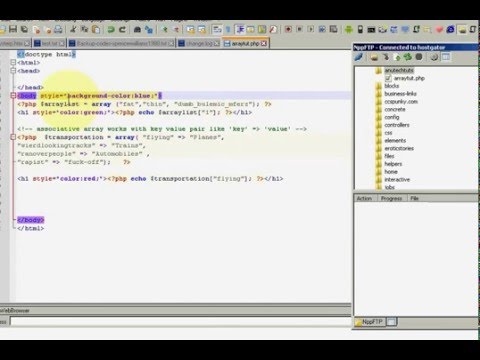Open the config folder
The image size is (480, 360).
[392, 117]
